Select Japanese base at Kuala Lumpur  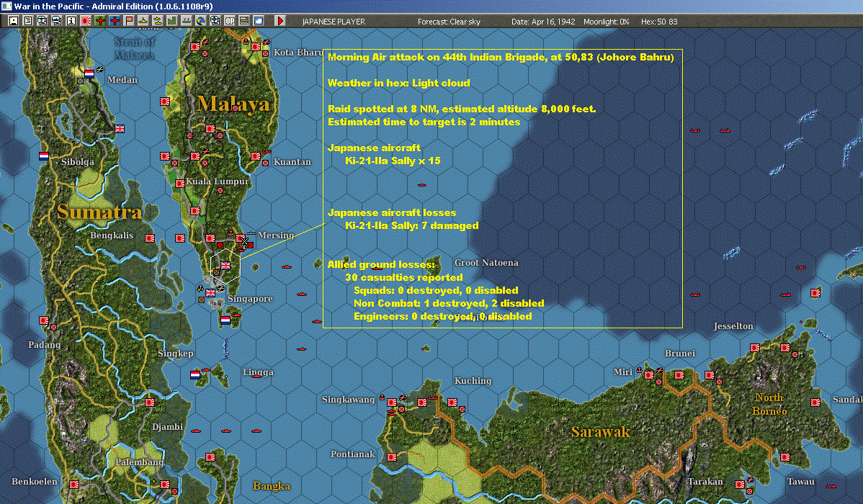[x=180, y=183]
